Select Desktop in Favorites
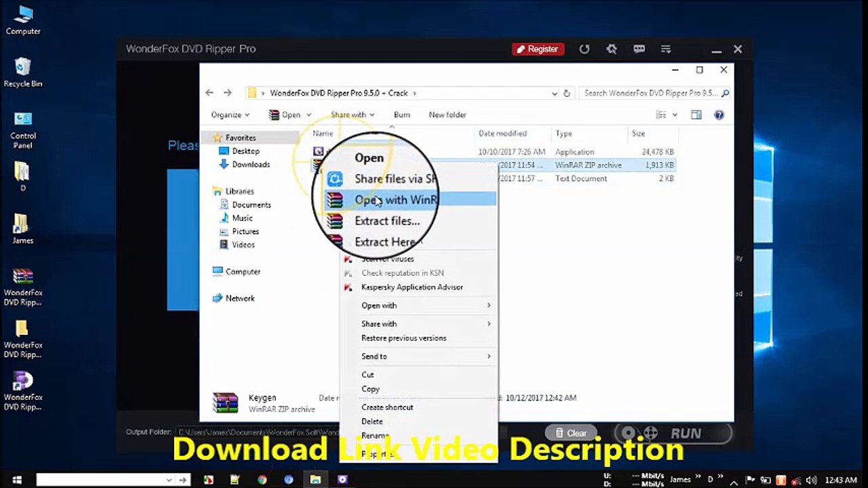 tap(246, 151)
